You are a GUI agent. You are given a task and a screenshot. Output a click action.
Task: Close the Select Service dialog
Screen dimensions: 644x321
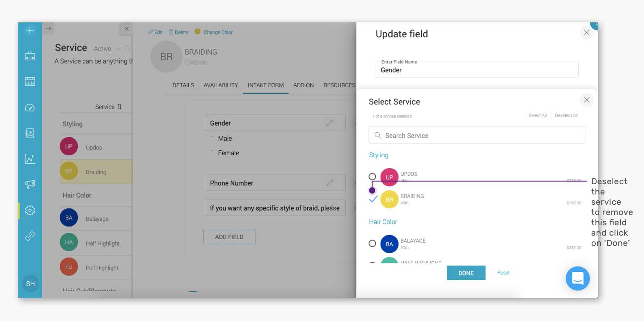click(587, 100)
